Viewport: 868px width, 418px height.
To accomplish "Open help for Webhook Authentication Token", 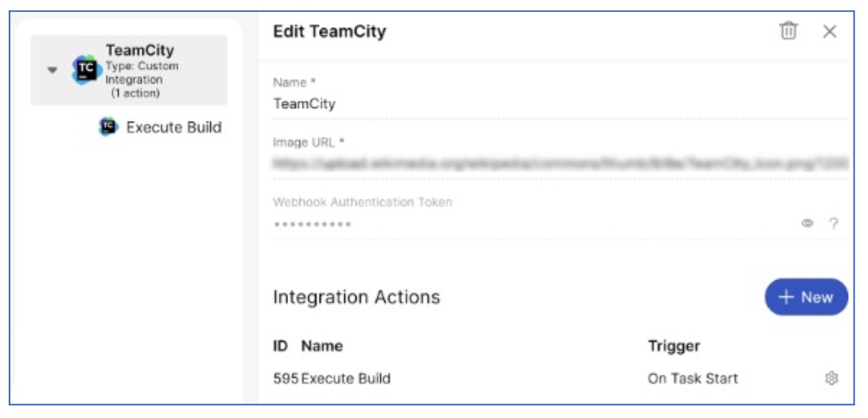I will (833, 223).
